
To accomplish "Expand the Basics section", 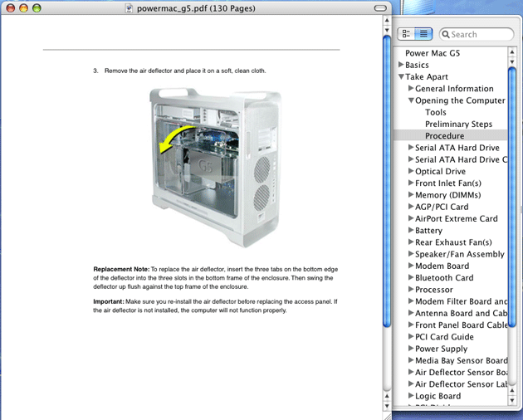I will point(401,65).
